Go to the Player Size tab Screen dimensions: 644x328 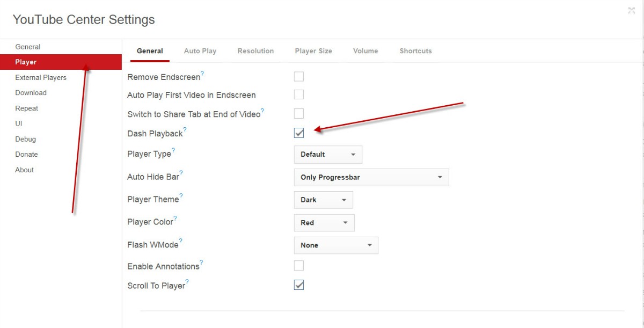click(x=313, y=51)
